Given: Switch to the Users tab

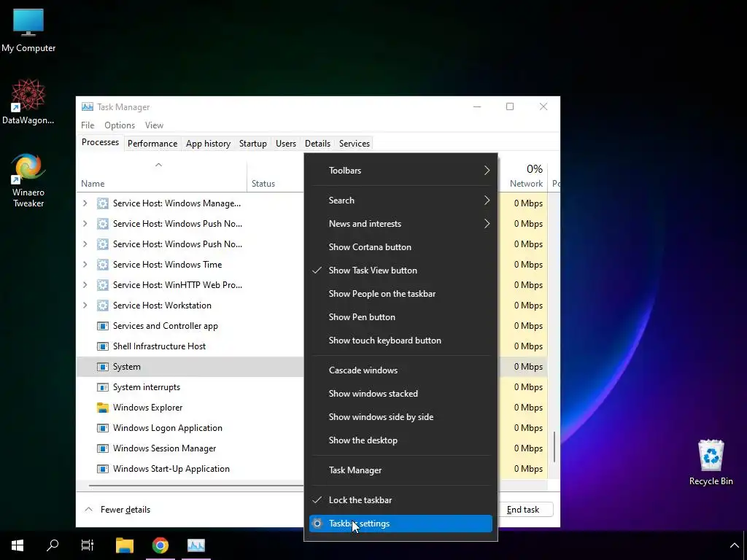Looking at the screenshot, I should pos(286,144).
